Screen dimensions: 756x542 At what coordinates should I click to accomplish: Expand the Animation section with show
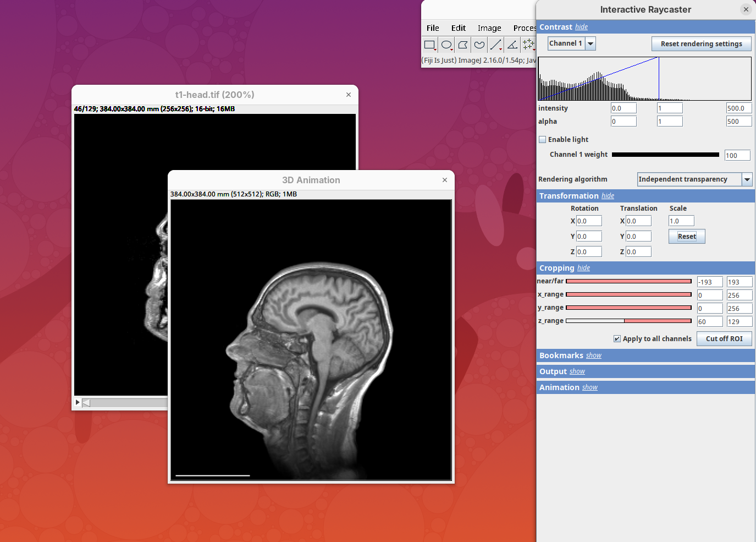[589, 387]
